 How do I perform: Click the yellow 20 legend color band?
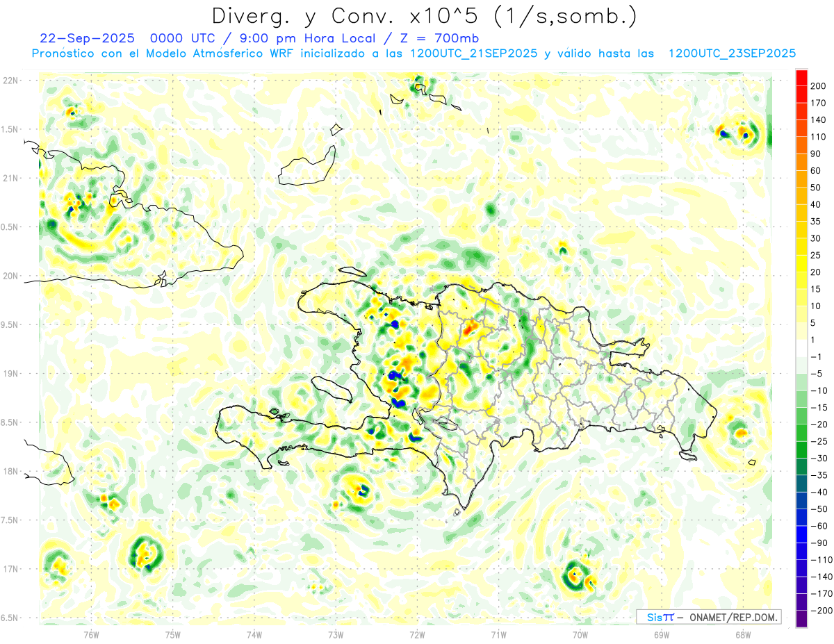click(x=801, y=263)
